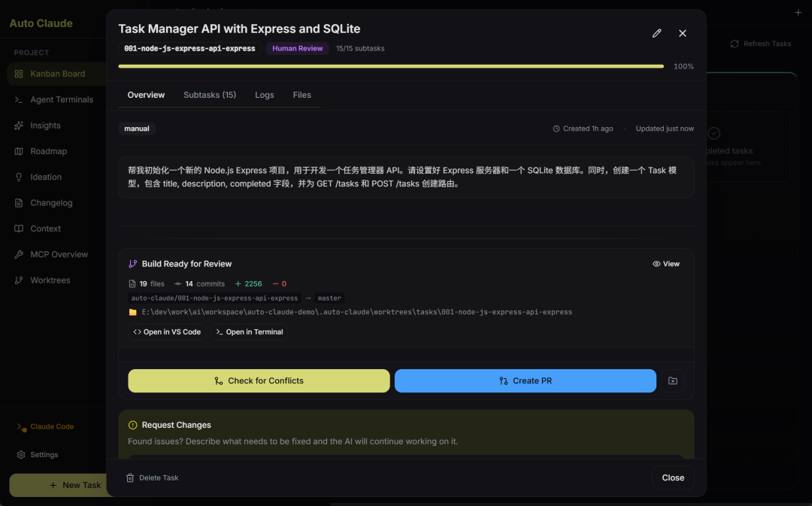Click the Build Ready for Review branch icon
Viewport: 812px width, 506px height.
pyautogui.click(x=132, y=264)
